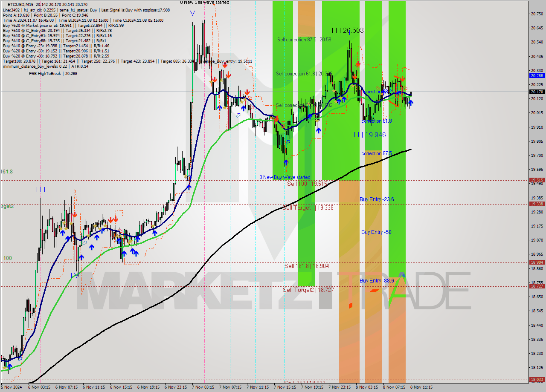Click 'Sell 161.8 | 18.904' level label
The image size is (546, 392).
coord(307,266)
